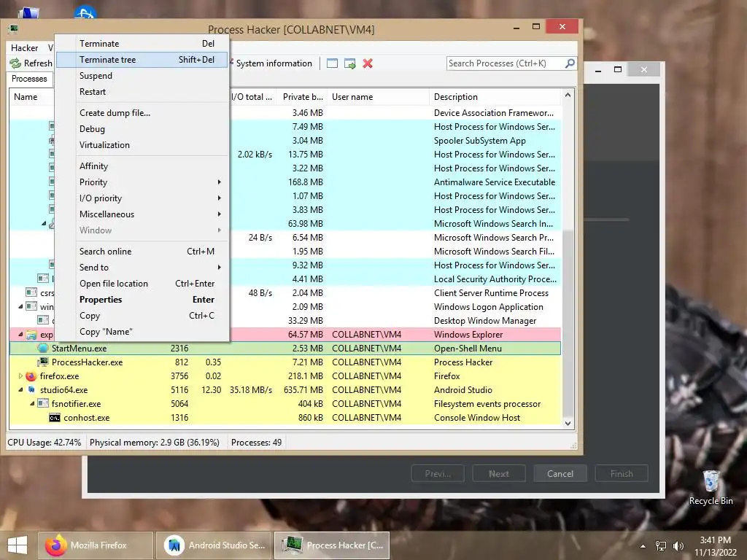
Task: Sort by Description column header
Action: (x=495, y=97)
